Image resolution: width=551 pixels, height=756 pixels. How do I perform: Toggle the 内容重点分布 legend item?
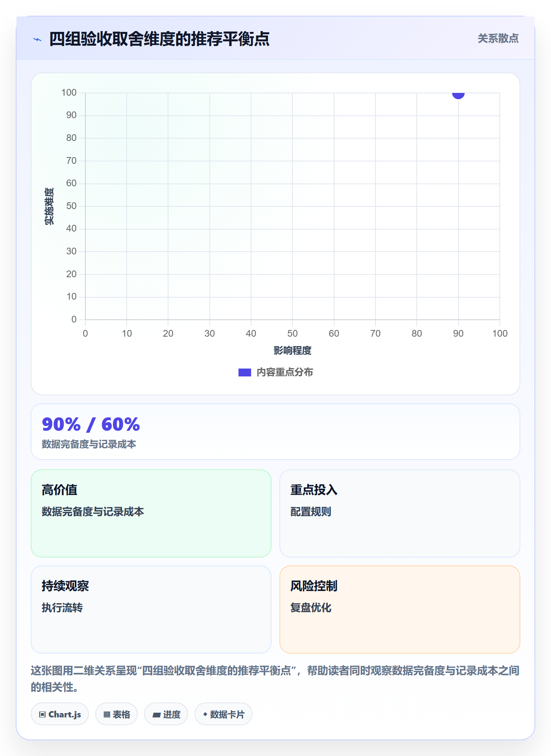(x=275, y=372)
